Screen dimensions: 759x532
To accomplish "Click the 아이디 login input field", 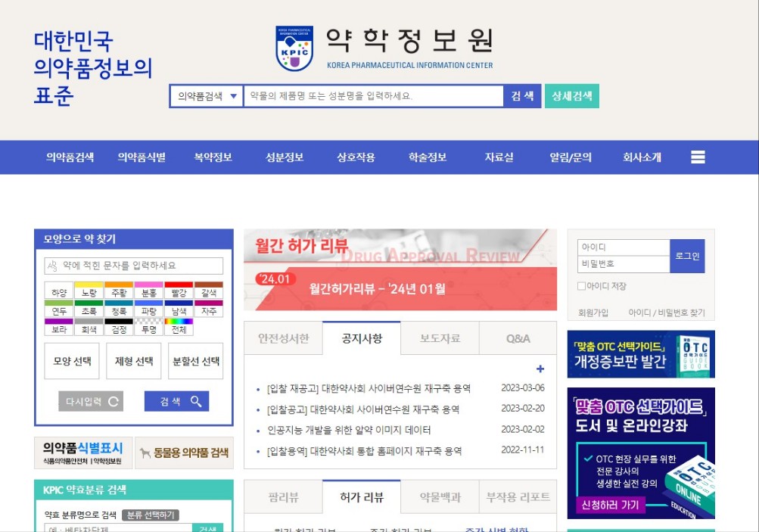I will [x=624, y=247].
